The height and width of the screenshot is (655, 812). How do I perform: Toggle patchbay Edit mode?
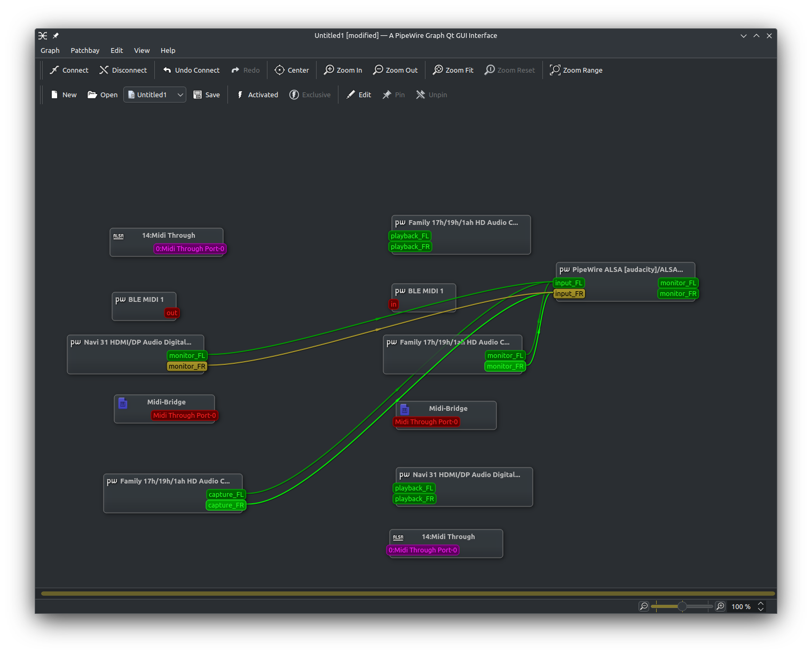(x=359, y=95)
